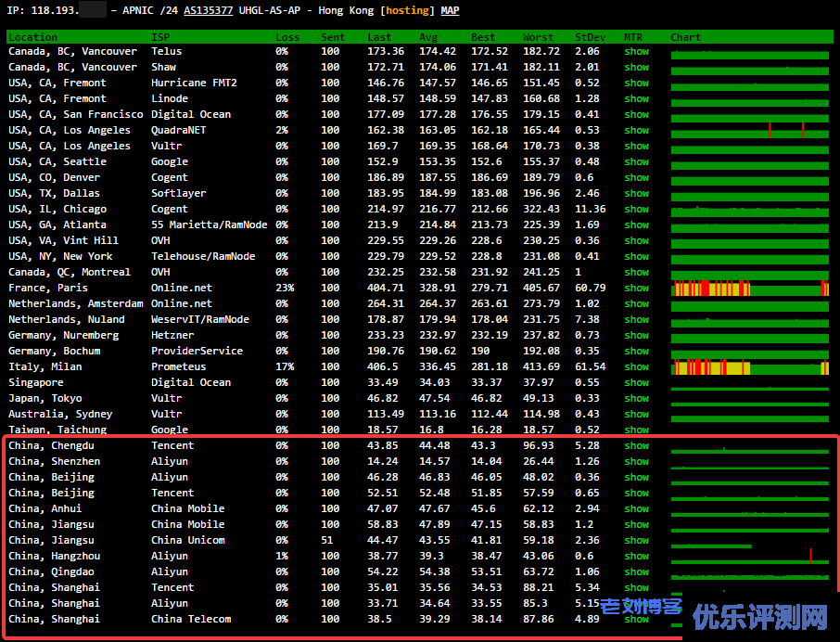
Task: Click show MTR for Vancouver Telus row
Action: pyautogui.click(x=636, y=52)
